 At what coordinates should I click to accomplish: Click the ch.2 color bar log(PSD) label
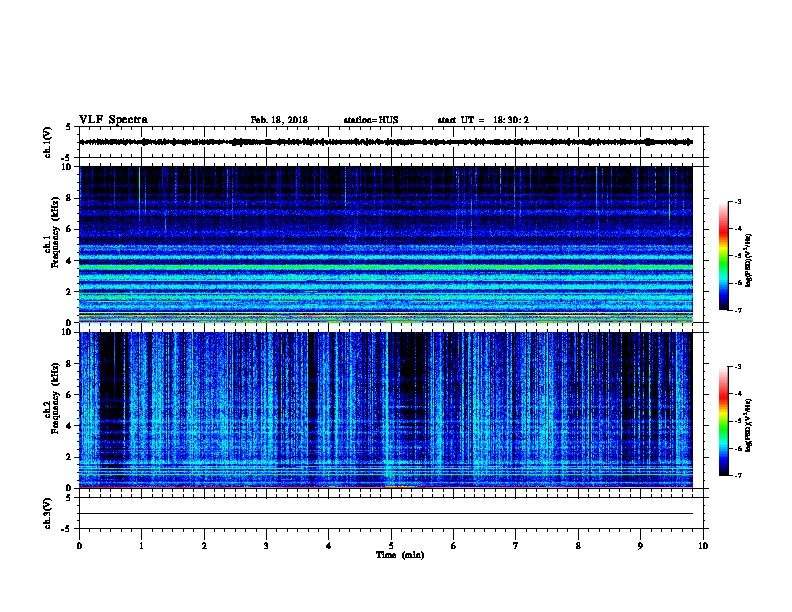click(748, 426)
